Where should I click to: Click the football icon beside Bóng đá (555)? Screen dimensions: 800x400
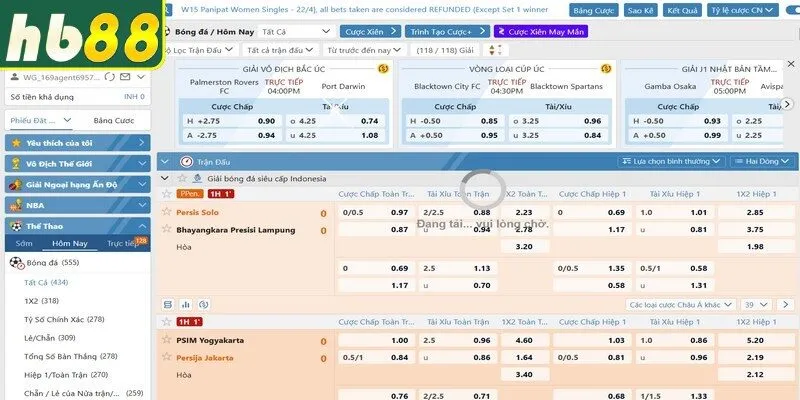[16, 262]
